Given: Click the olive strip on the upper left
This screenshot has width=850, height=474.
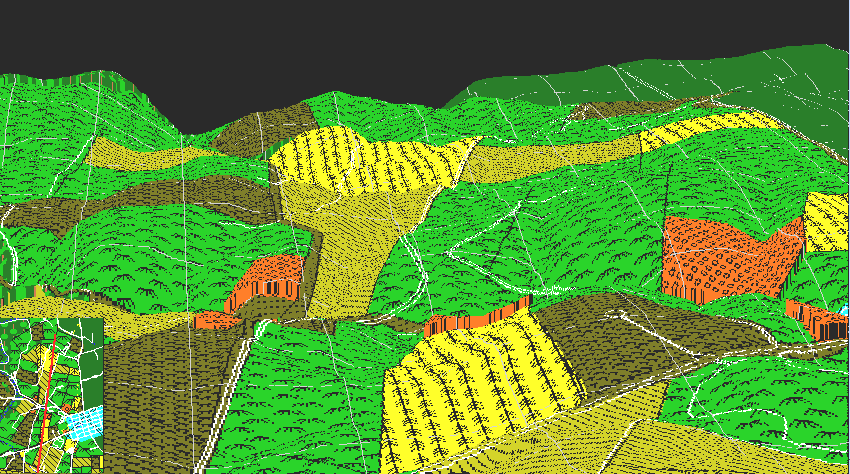Looking at the screenshot, I should point(140,155).
